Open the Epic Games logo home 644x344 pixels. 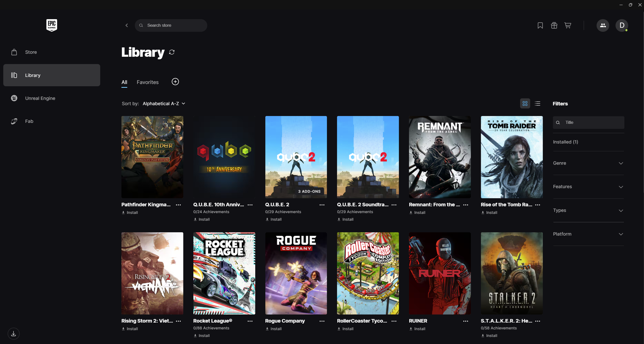[52, 25]
